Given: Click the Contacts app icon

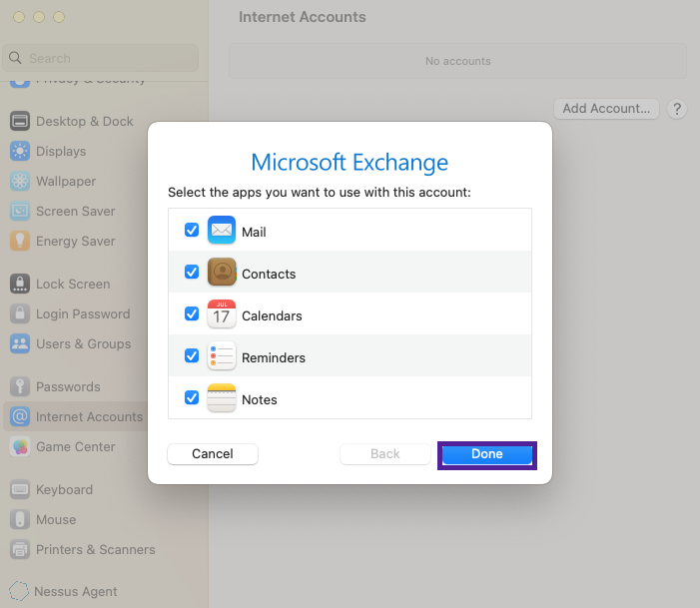Looking at the screenshot, I should pyautogui.click(x=222, y=272).
